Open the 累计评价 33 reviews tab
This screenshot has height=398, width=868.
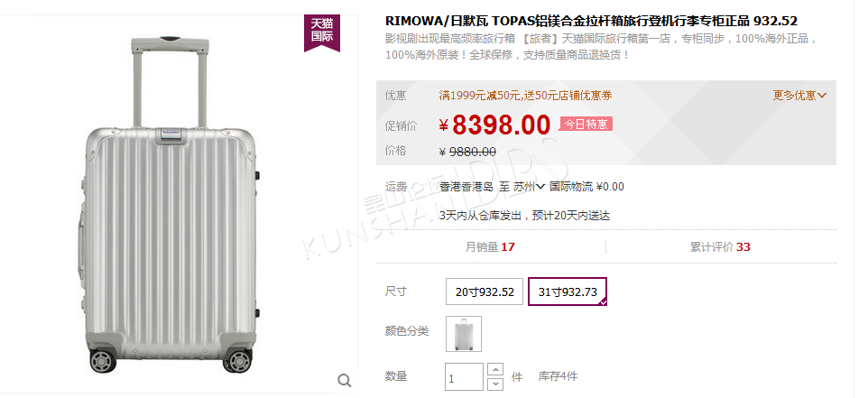pos(720,247)
